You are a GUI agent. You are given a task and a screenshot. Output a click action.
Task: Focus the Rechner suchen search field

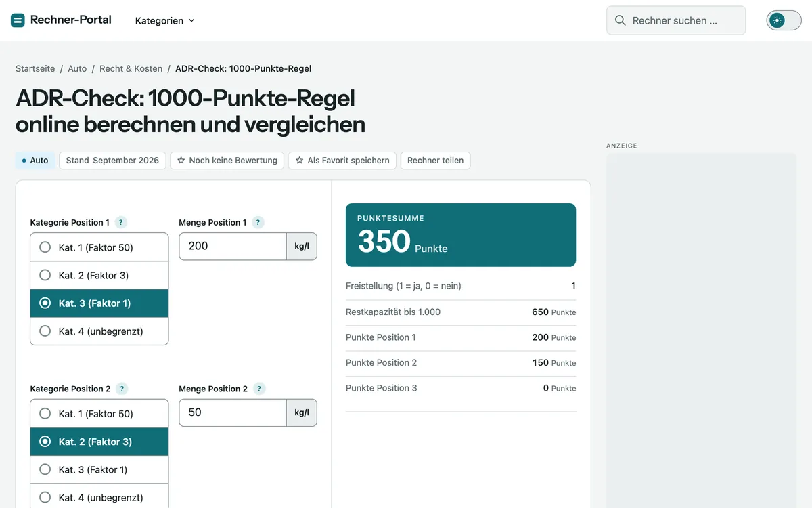point(676,20)
